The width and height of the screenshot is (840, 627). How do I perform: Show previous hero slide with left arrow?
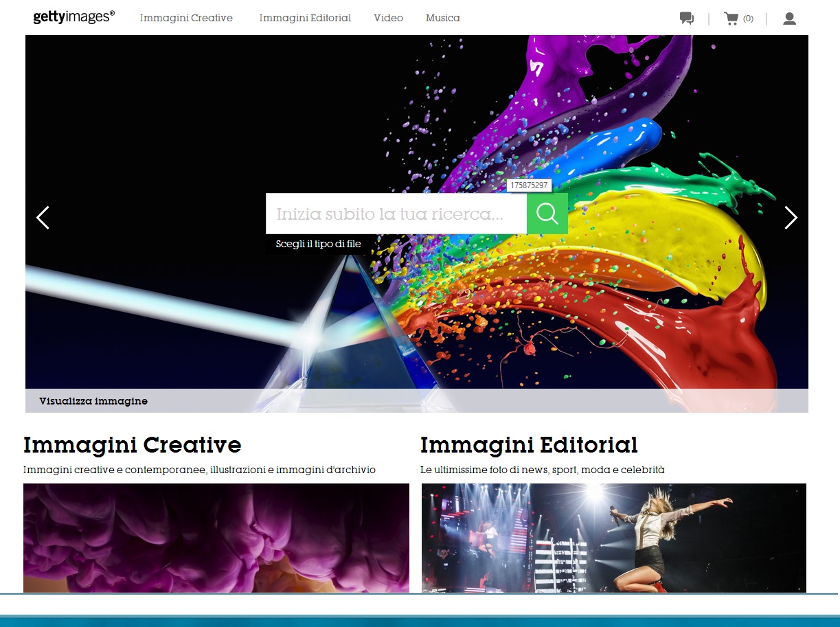(x=43, y=218)
